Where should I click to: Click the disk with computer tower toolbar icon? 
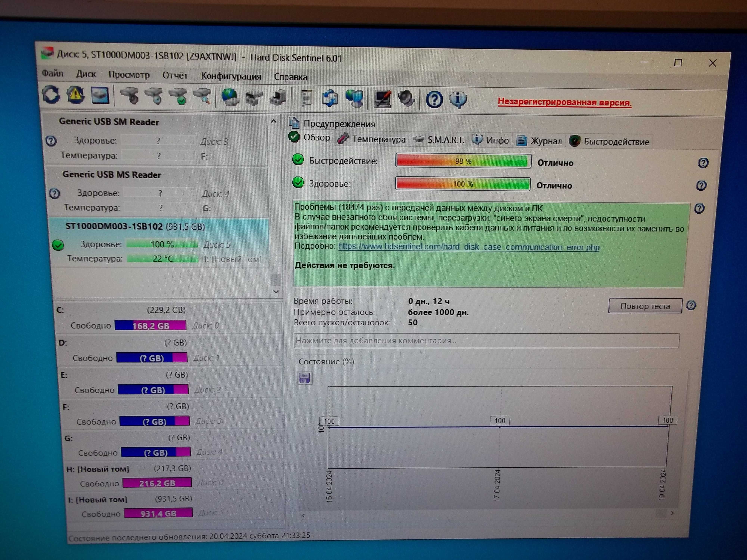click(278, 98)
